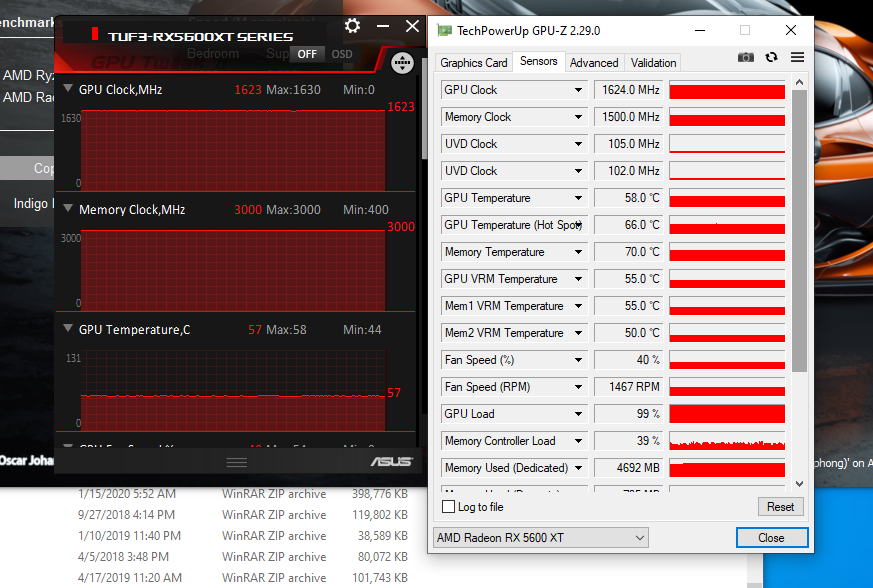Click the GPU-Z title bar app icon

(444, 30)
